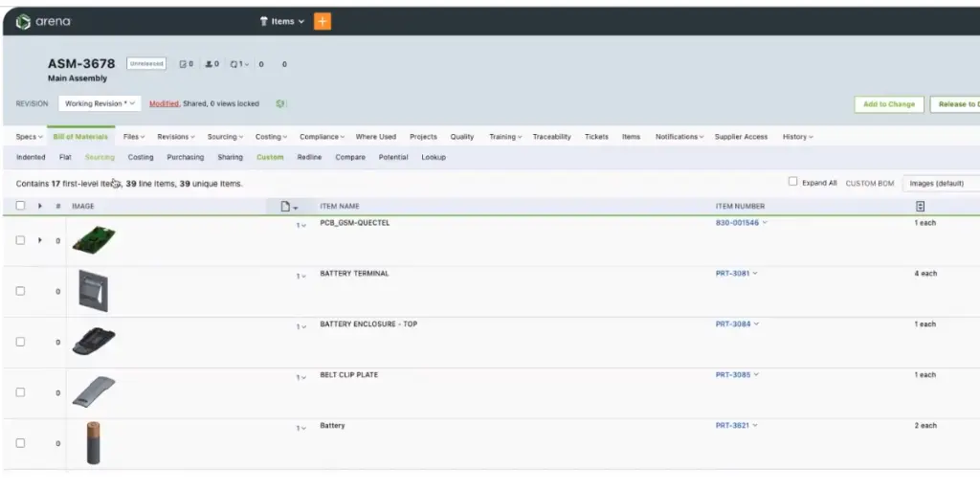Switch to the Quality tab
This screenshot has height=490, width=980.
pyautogui.click(x=462, y=137)
